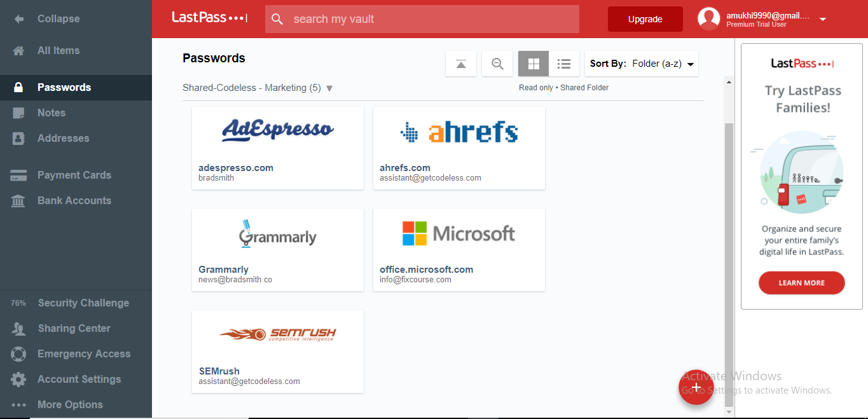Switch to grid view
868x419 pixels.
click(534, 64)
